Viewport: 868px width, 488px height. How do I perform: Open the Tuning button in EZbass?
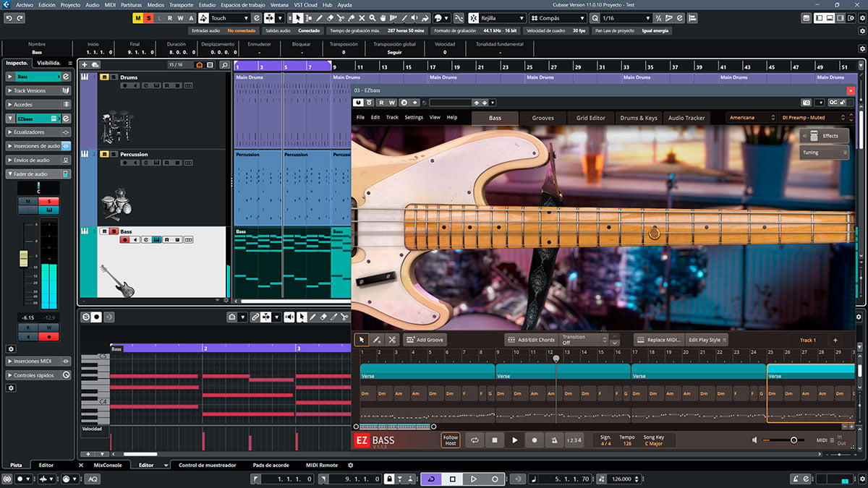click(825, 153)
